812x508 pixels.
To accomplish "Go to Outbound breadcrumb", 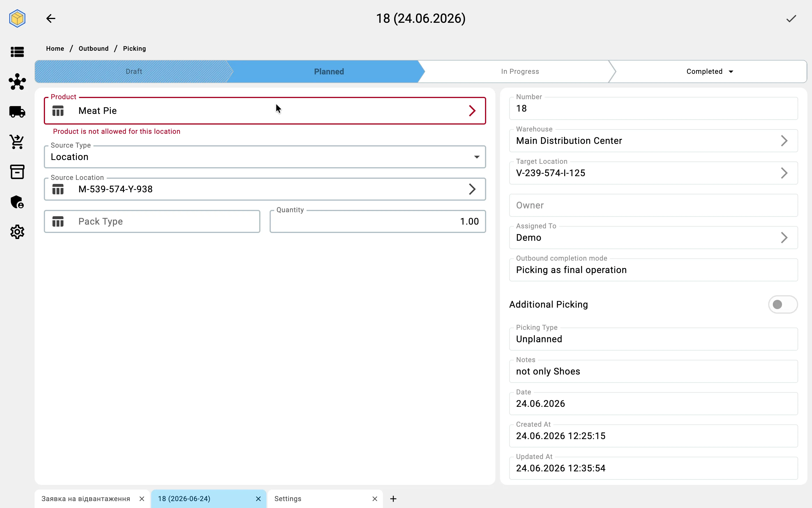I will point(93,49).
